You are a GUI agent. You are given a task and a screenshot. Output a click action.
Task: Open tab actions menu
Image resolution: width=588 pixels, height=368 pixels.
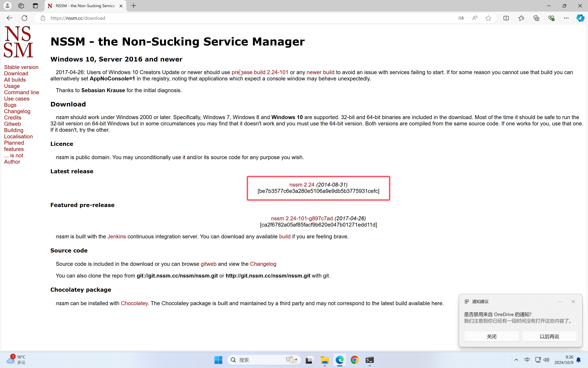35,6
